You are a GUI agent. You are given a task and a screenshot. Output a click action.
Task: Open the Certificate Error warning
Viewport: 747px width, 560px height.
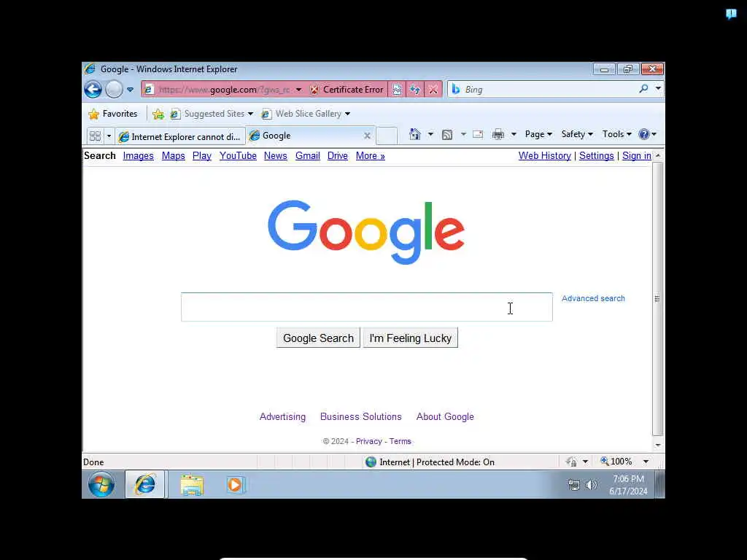(347, 90)
